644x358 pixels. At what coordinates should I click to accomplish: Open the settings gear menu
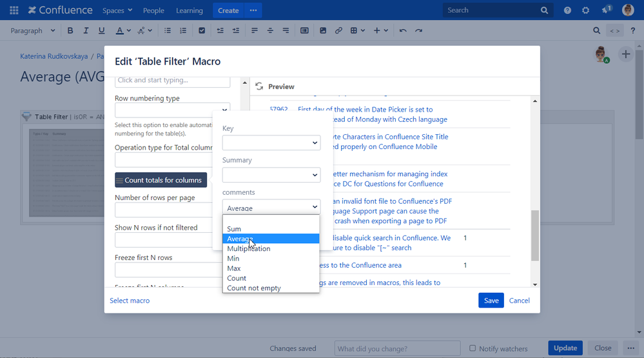click(586, 10)
